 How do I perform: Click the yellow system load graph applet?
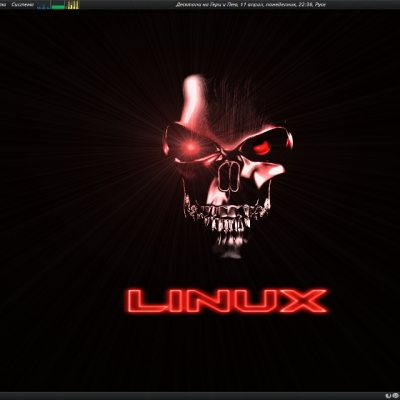point(73,5)
